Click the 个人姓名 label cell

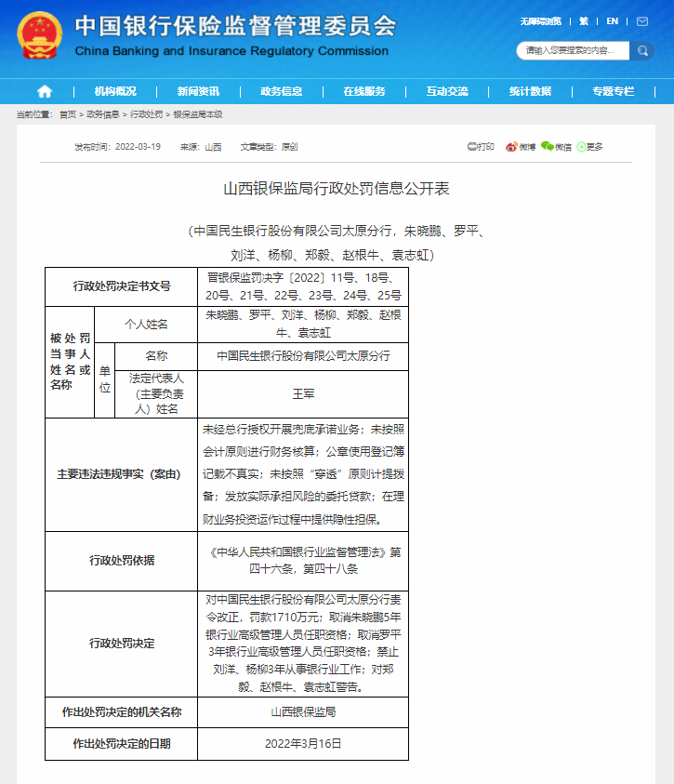pyautogui.click(x=146, y=325)
